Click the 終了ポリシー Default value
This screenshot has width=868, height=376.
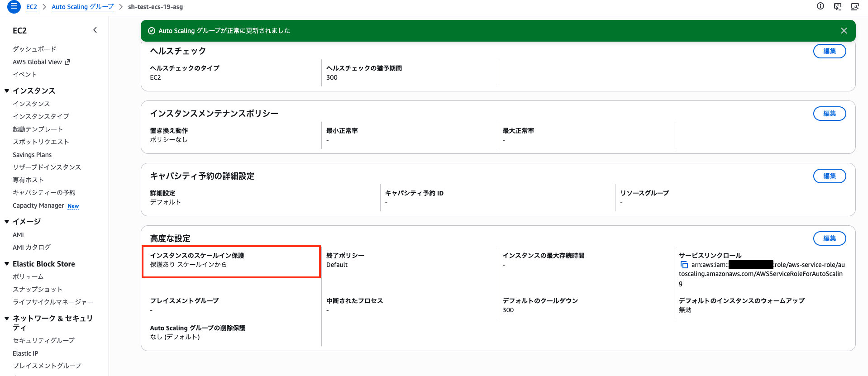click(337, 265)
